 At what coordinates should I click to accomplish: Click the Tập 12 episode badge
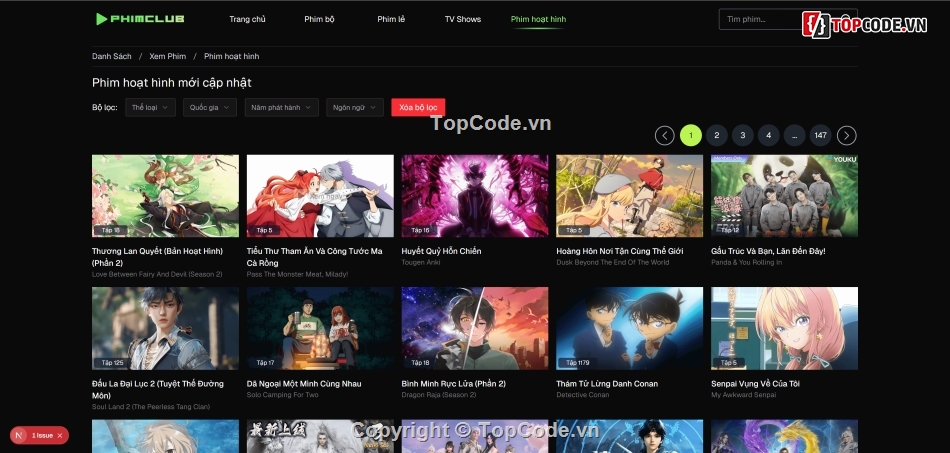pos(728,230)
